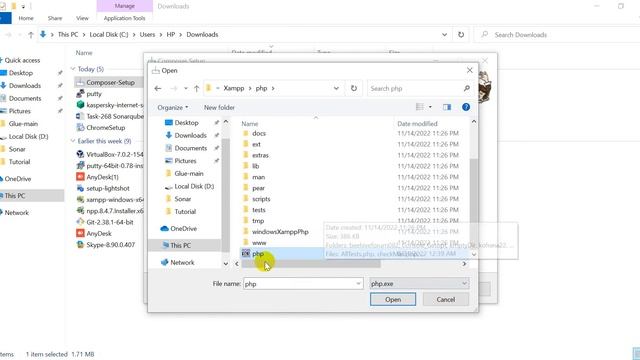Click the horizontal scrollbar in file list

[x=311, y=264]
